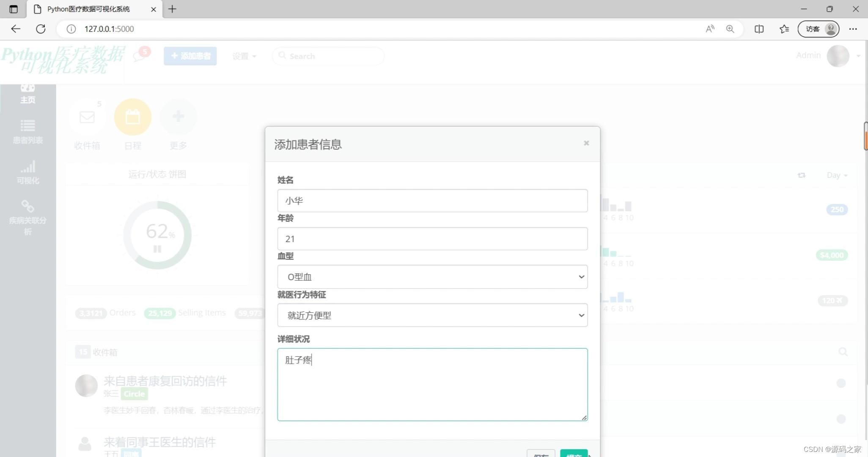
Task: Open the 可视化 chart sidebar icon
Action: [x=28, y=172]
